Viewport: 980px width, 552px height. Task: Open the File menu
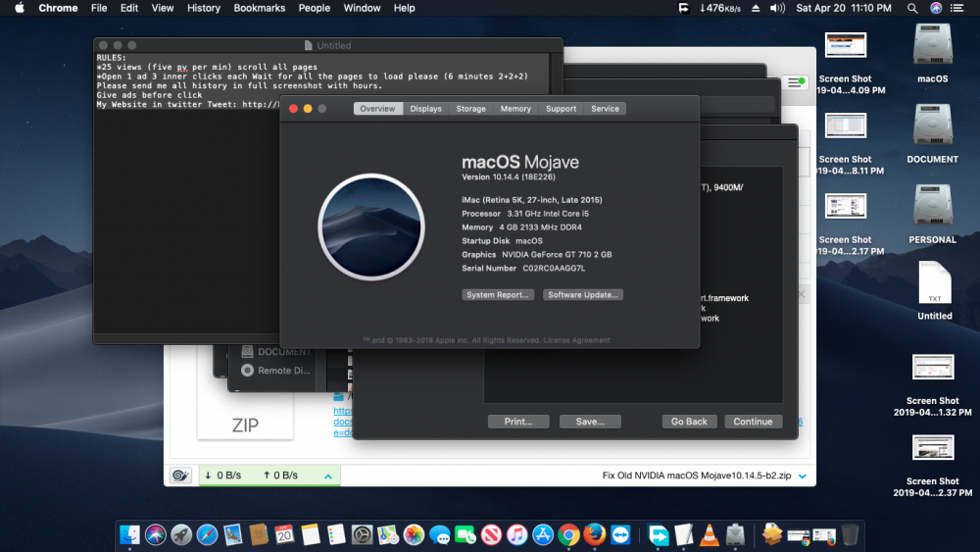pyautogui.click(x=99, y=8)
